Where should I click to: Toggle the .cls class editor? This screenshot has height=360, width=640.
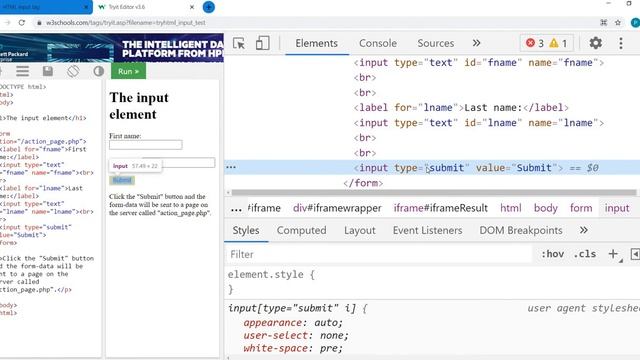584,254
